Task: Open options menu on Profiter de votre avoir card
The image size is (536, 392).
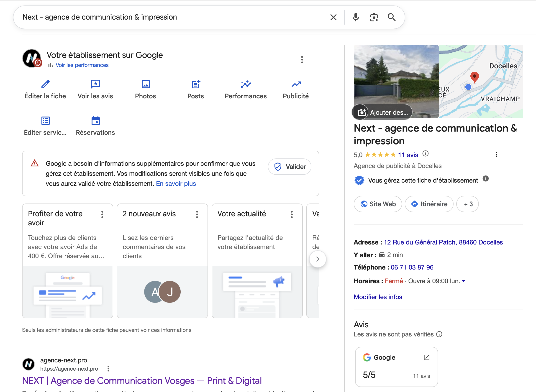Action: pos(102,214)
